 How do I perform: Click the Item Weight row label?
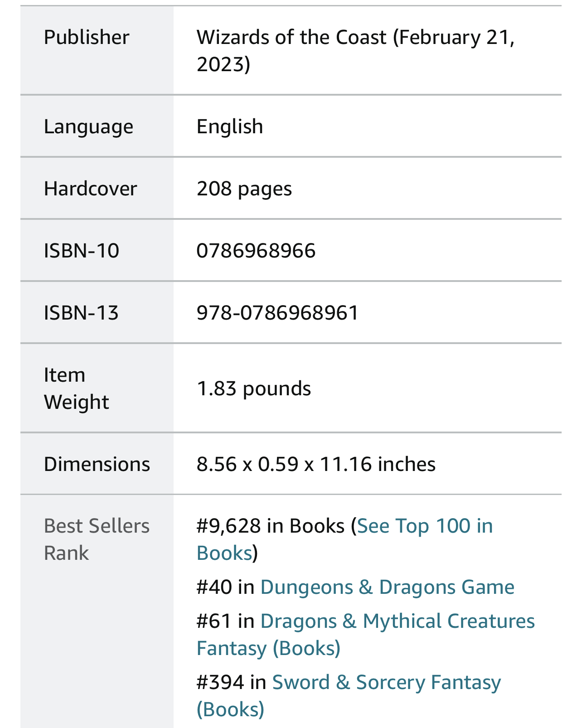click(x=76, y=388)
